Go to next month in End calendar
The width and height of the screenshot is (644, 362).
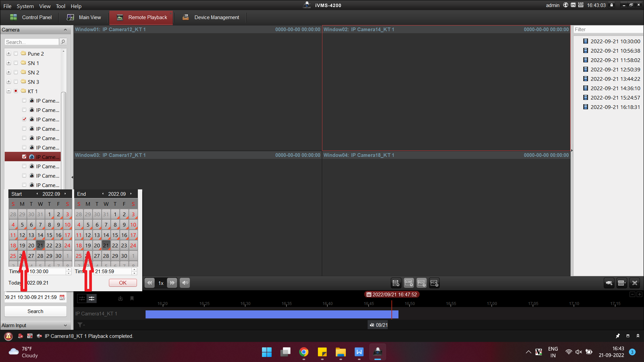(x=131, y=194)
